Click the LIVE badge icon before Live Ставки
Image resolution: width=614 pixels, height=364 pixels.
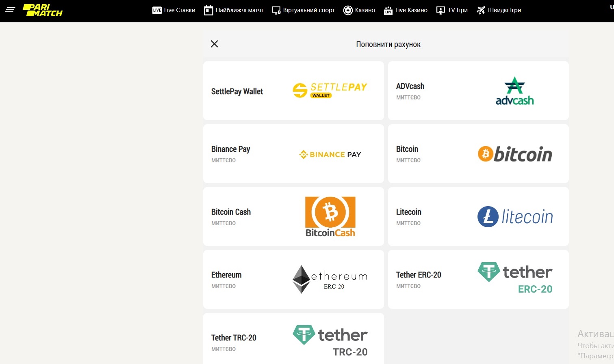[x=157, y=10]
